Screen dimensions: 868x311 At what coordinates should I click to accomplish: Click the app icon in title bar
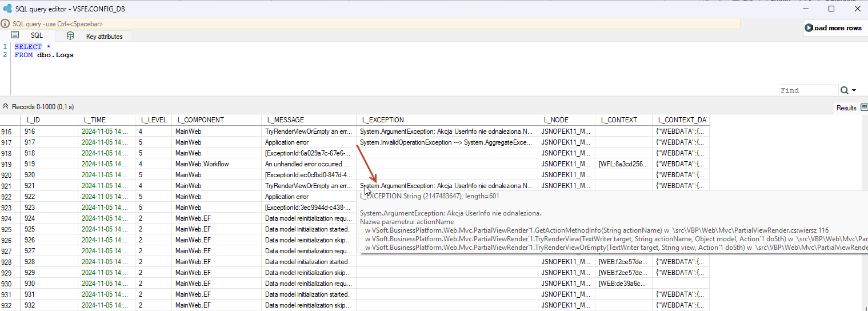click(x=7, y=9)
